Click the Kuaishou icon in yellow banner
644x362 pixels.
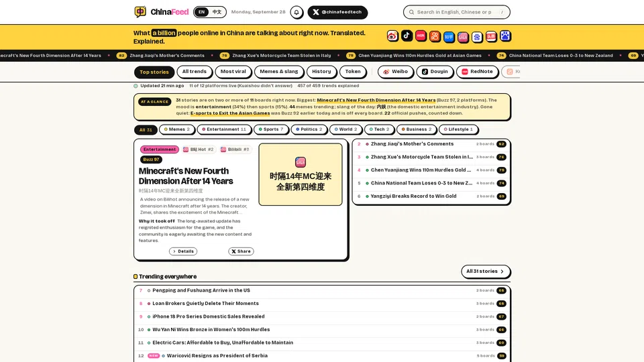(x=435, y=36)
